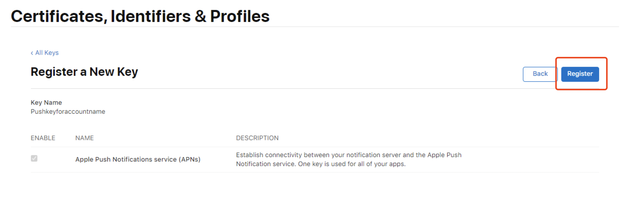The height and width of the screenshot is (202, 644).
Task: Click the Back button
Action: pyautogui.click(x=540, y=74)
